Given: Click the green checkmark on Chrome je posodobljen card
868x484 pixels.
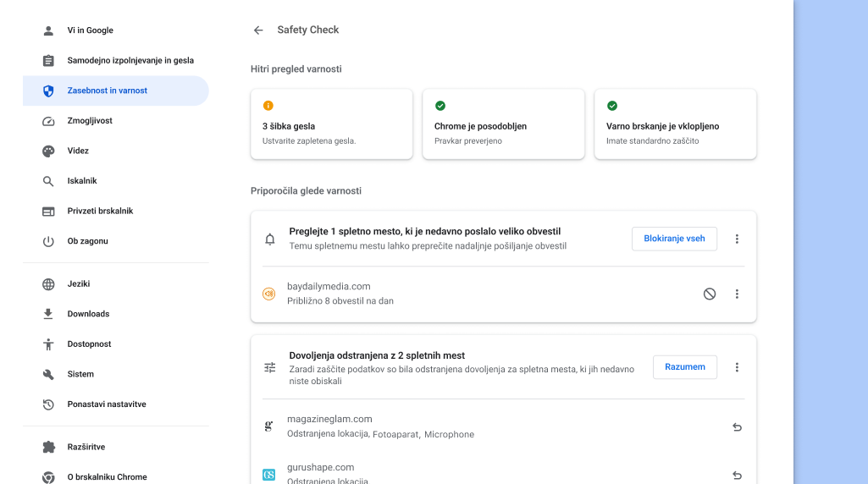Looking at the screenshot, I should tap(440, 106).
